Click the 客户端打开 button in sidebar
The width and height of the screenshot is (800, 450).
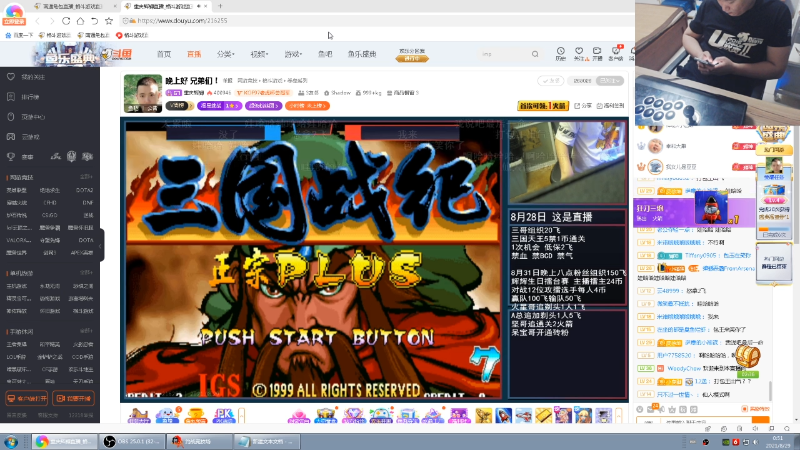27,398
